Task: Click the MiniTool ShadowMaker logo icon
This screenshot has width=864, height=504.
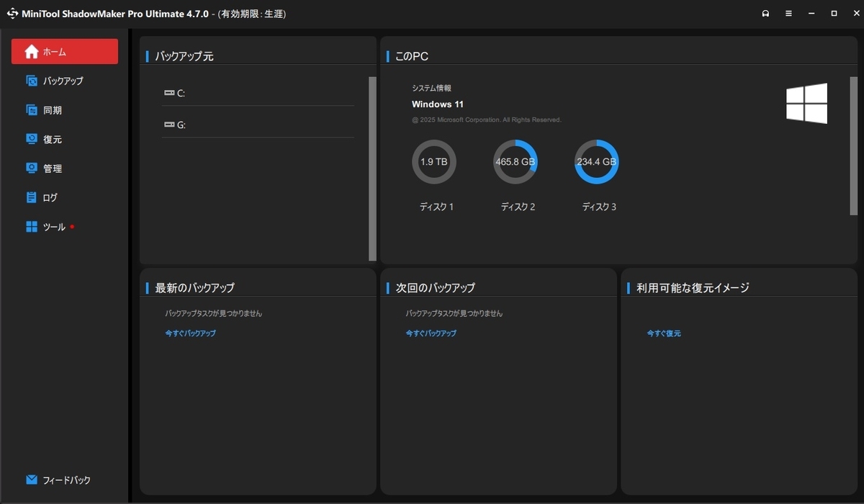Action: [12, 14]
